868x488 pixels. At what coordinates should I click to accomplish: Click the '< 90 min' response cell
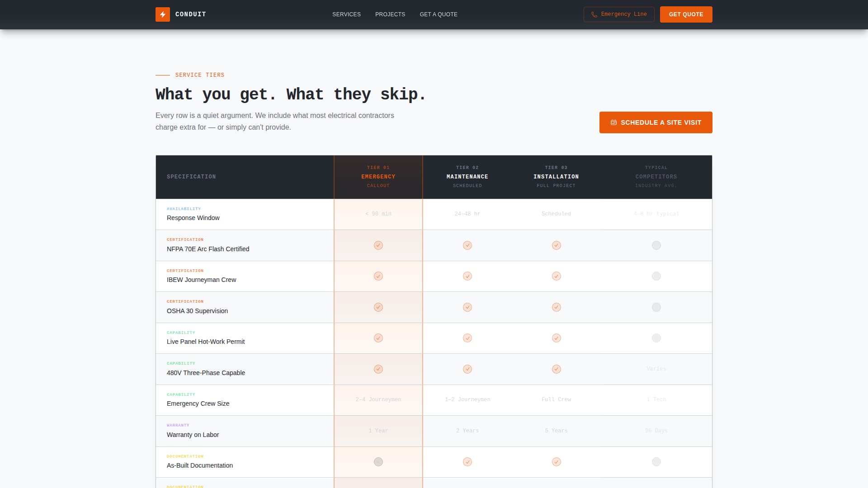click(x=378, y=214)
